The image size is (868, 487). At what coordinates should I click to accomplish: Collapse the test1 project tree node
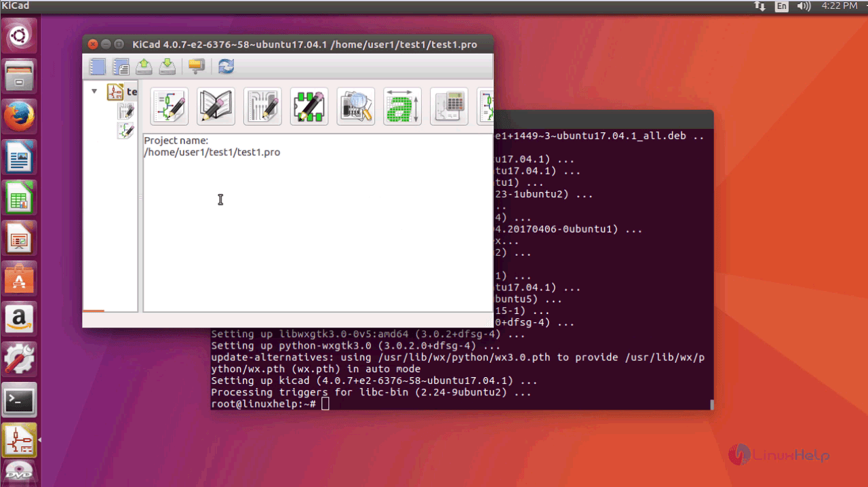[94, 92]
